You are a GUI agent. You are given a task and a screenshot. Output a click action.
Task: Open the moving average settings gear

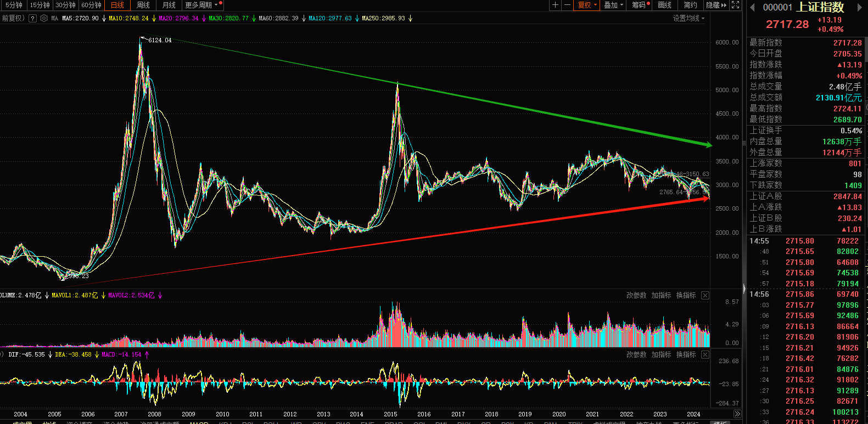[44, 18]
